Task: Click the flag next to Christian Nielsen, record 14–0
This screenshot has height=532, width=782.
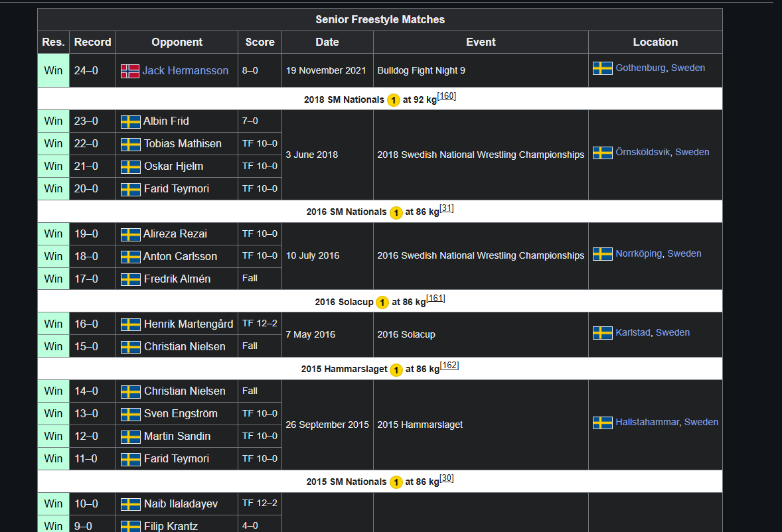Action: [131, 392]
